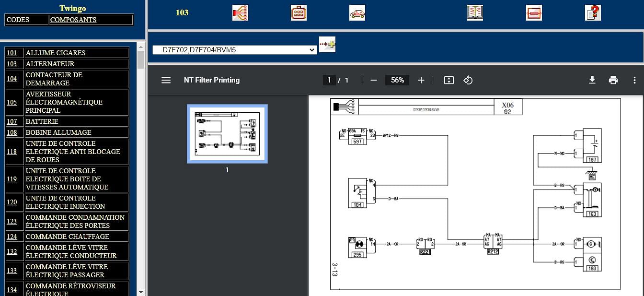Image resolution: width=644 pixels, height=296 pixels.
Task: Rotate the PDF counterclockwise
Action: coord(468,80)
